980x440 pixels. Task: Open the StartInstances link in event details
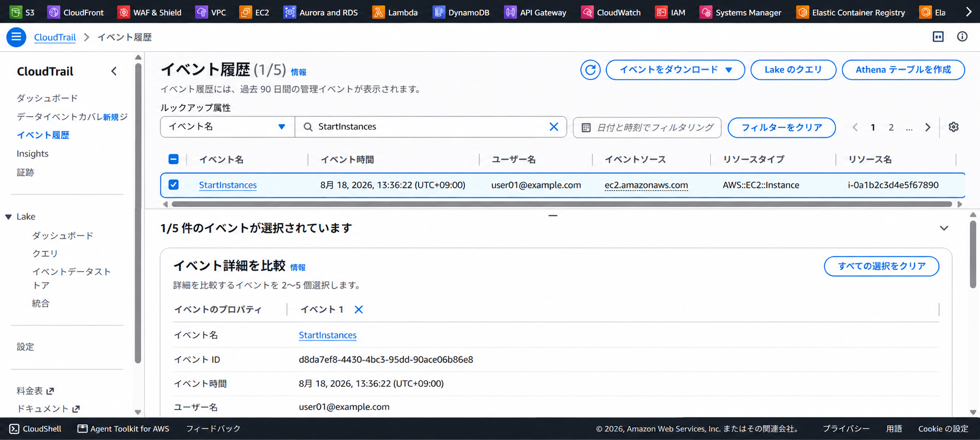(327, 335)
